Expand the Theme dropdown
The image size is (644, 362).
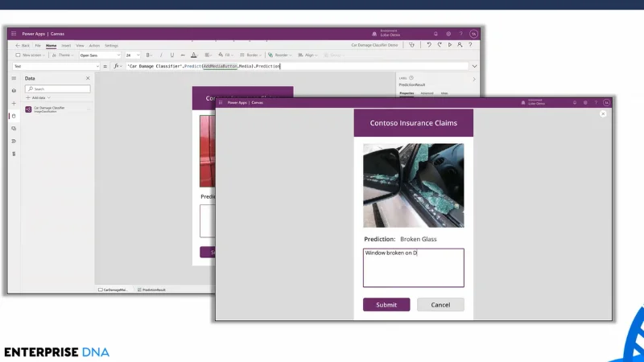63,55
